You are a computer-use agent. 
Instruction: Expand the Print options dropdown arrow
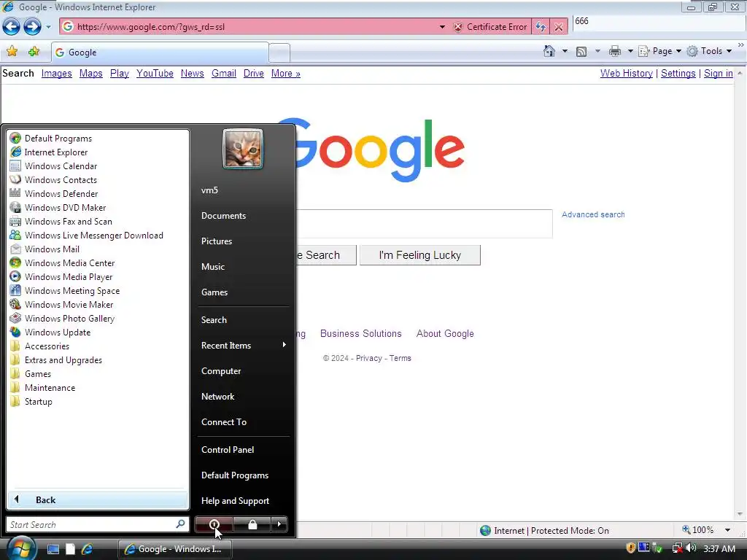pyautogui.click(x=630, y=51)
